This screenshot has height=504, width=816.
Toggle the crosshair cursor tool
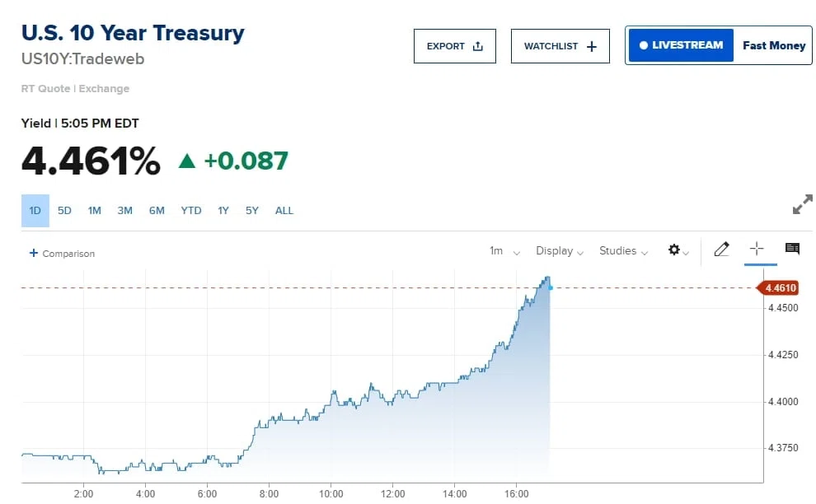tap(757, 249)
